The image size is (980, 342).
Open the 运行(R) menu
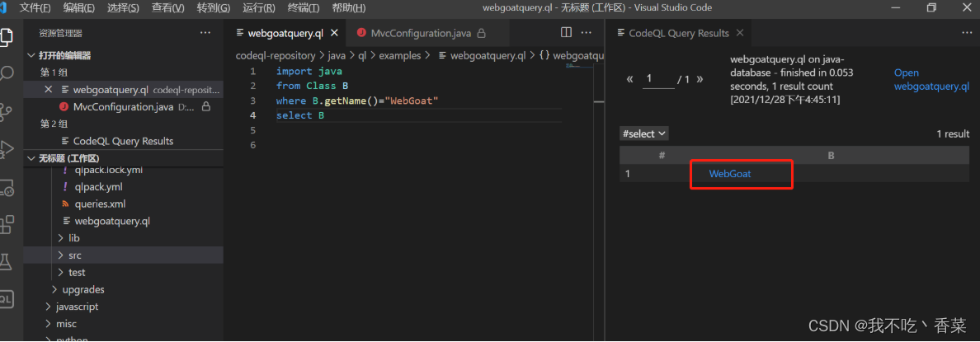(259, 7)
